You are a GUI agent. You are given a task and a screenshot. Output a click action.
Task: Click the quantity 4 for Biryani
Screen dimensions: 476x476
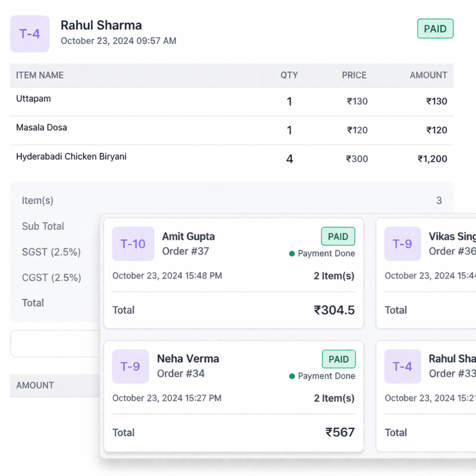tap(290, 159)
